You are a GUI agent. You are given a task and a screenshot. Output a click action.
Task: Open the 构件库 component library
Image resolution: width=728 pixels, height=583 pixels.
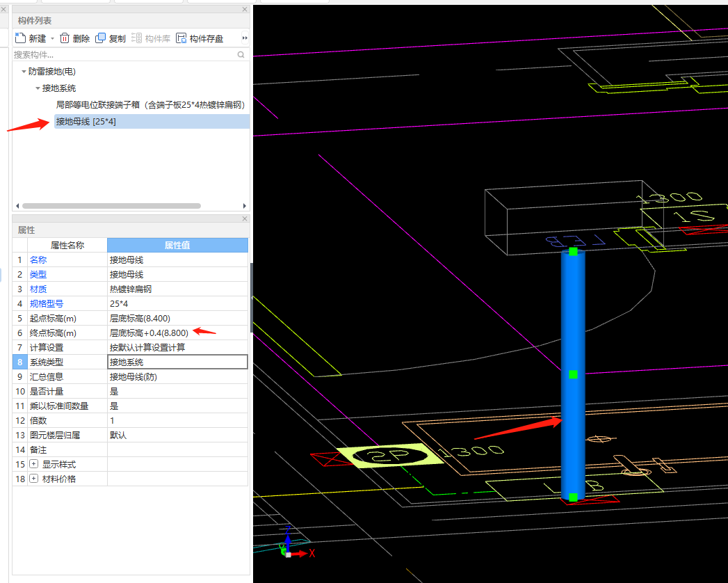[151, 38]
